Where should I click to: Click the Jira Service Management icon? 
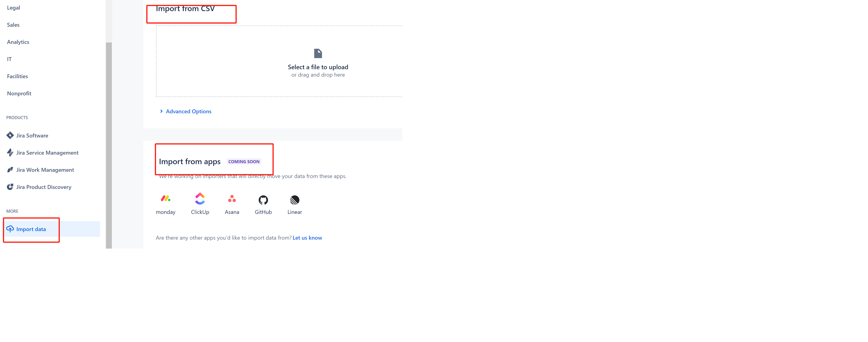coord(10,152)
